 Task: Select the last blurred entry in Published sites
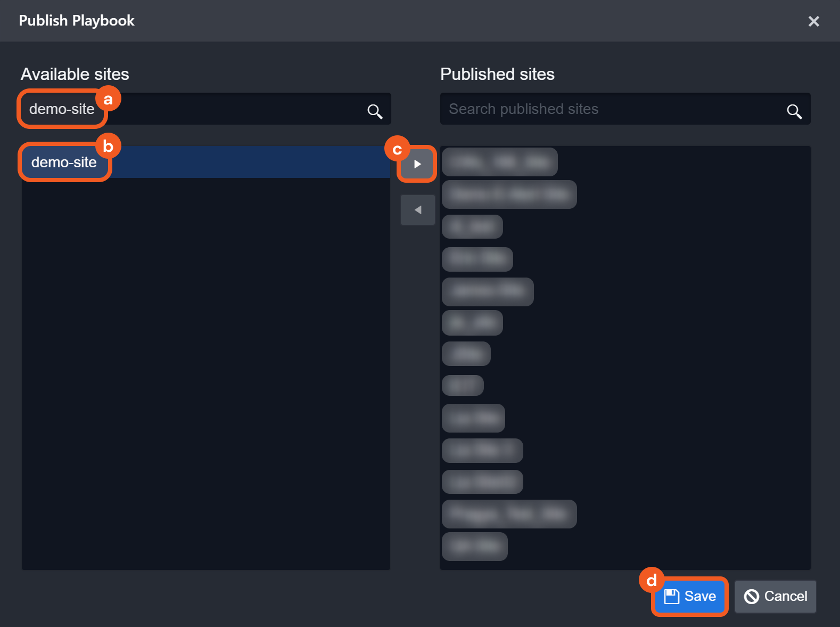(x=474, y=546)
